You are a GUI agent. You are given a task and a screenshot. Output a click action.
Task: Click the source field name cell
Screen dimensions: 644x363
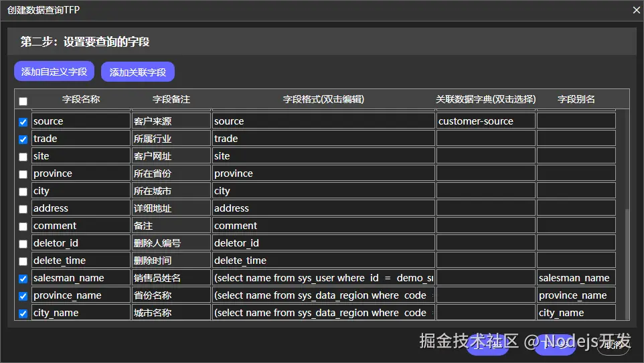pos(81,121)
